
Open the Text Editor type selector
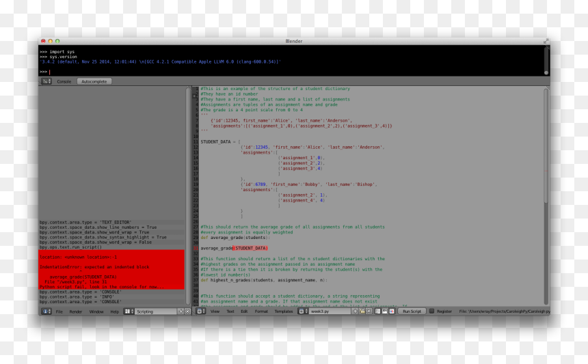[202, 311]
